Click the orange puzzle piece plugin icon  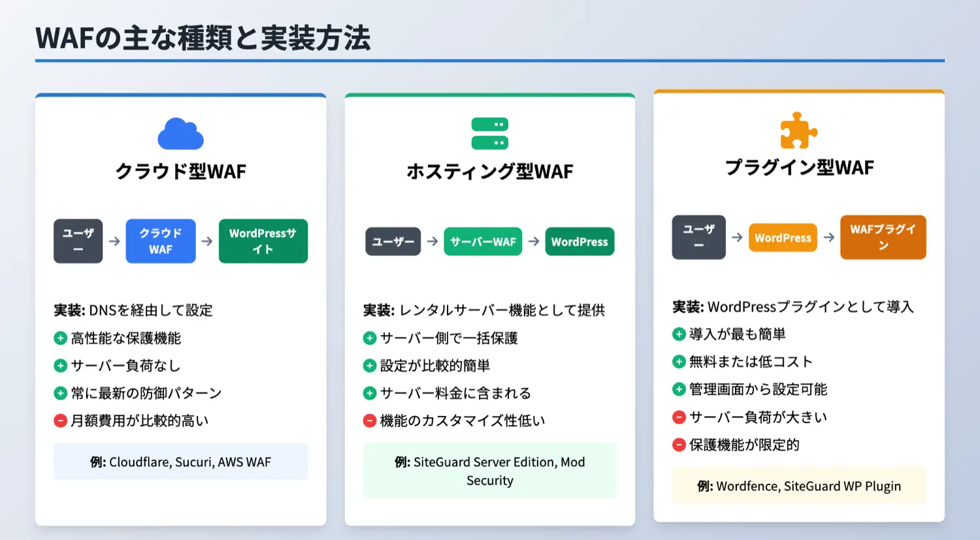799,131
